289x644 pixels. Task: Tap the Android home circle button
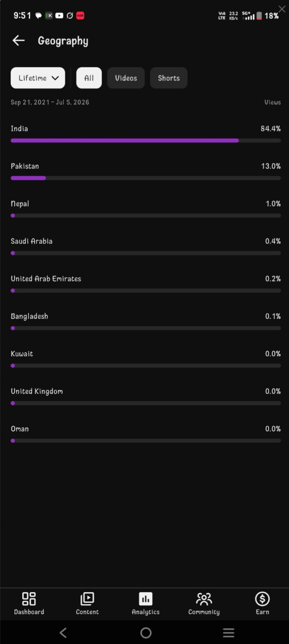click(146, 633)
